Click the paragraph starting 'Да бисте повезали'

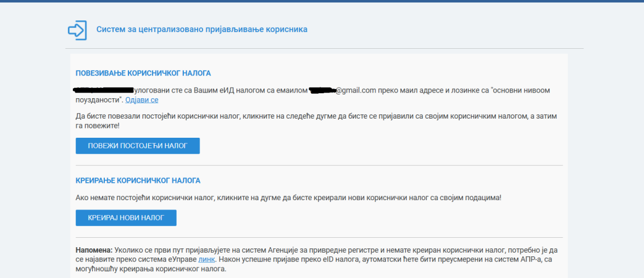click(309, 120)
